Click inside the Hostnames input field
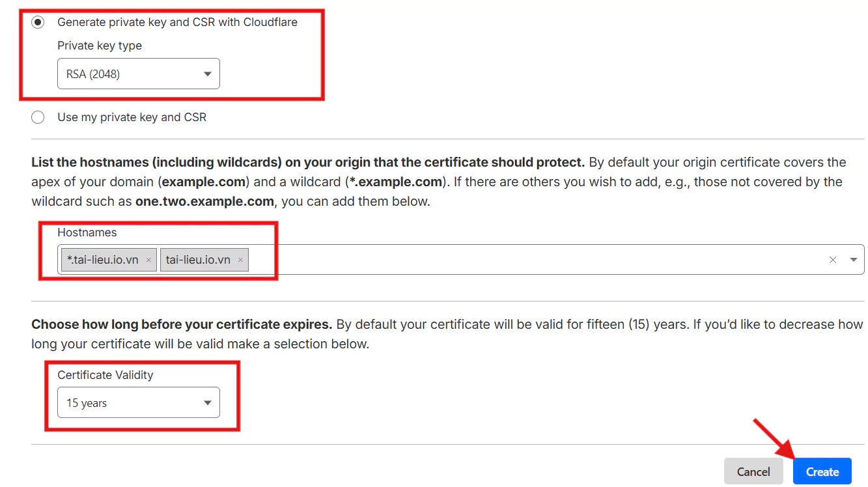Viewport: 868px width, 487px height. [x=521, y=260]
